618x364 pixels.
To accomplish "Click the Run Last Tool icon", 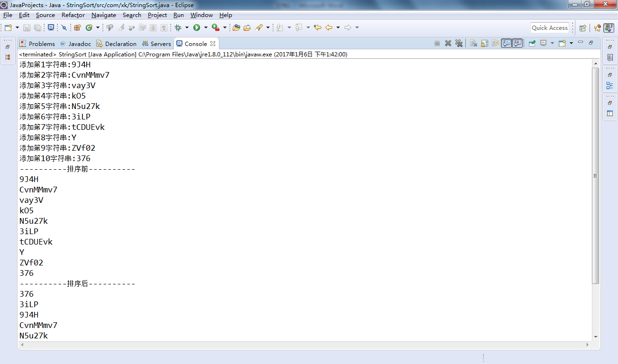I will (216, 27).
